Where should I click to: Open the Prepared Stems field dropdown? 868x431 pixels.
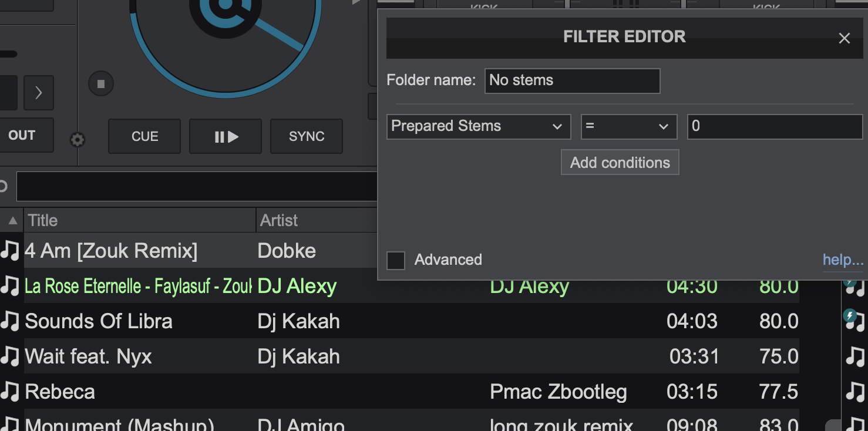pyautogui.click(x=479, y=126)
